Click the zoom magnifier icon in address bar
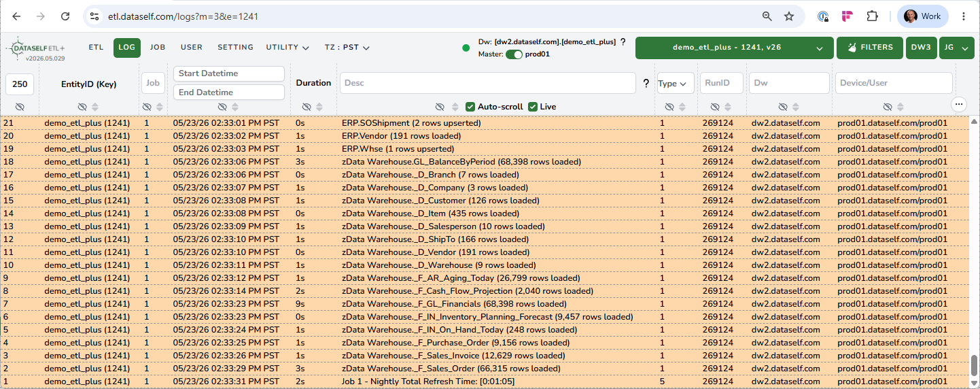The width and height of the screenshot is (980, 389). click(x=767, y=16)
